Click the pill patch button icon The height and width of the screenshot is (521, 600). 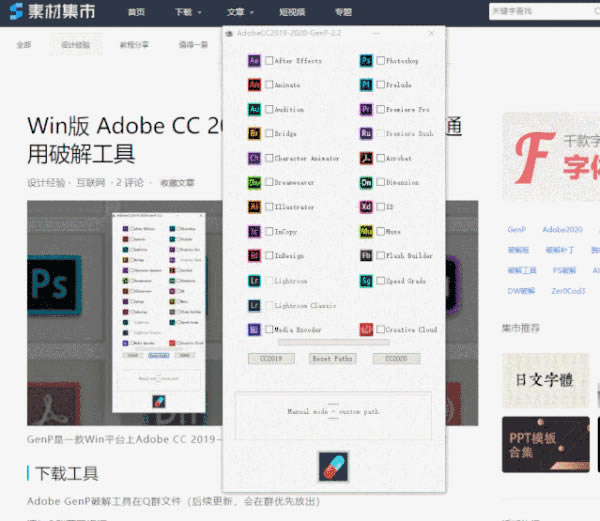[334, 467]
